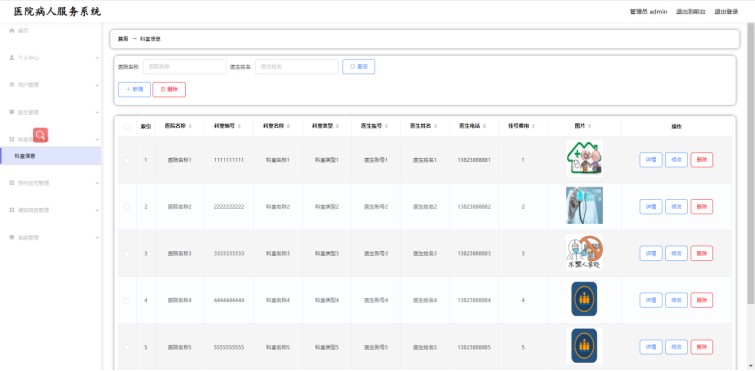Click the batch 删除 button above the table
Screen dimensions: 755x371
169,90
